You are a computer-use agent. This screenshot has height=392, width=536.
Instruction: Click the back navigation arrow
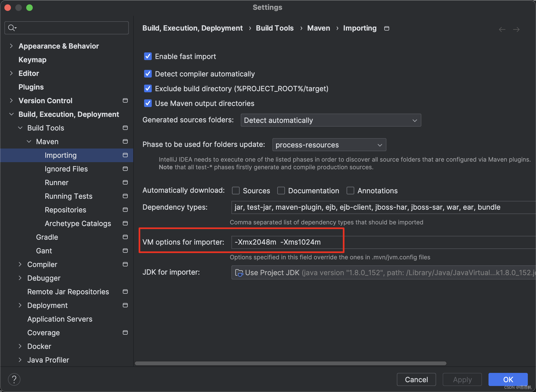pos(502,29)
